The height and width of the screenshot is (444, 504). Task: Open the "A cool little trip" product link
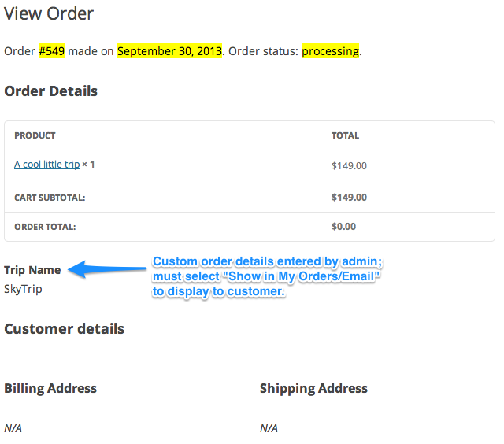[x=46, y=165]
